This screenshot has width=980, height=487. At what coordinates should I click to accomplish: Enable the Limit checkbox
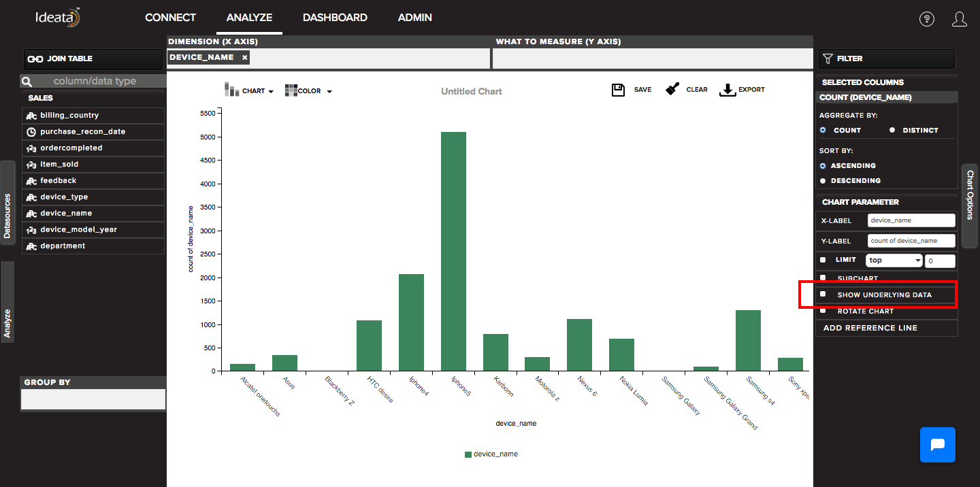click(823, 260)
